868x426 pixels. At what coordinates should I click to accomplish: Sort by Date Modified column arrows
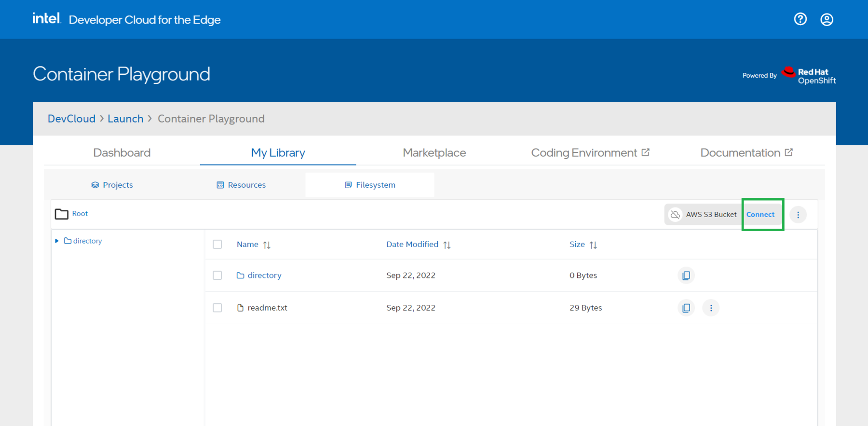(x=447, y=245)
